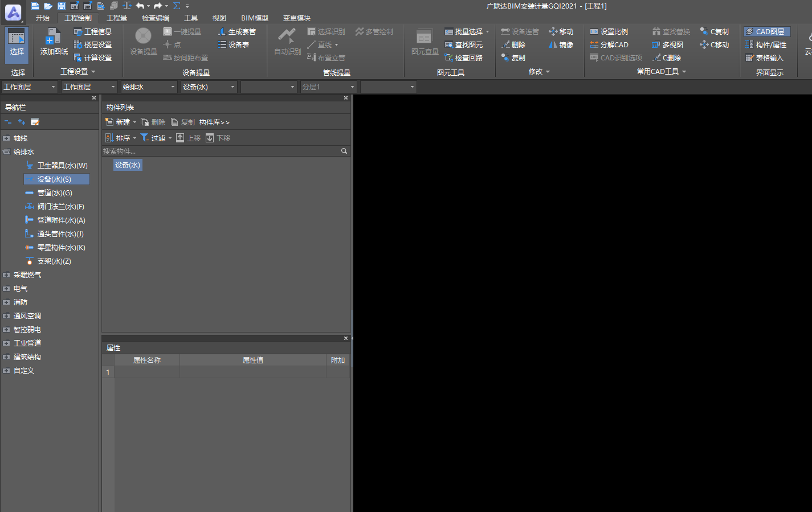Click the 移动 move tool
This screenshot has width=812, height=512.
(x=561, y=32)
